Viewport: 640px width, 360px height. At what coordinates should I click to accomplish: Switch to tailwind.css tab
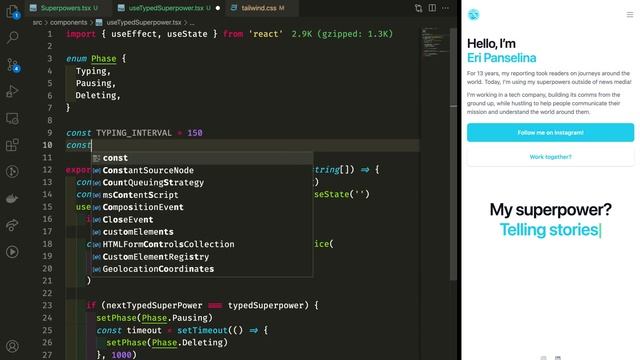click(x=262, y=8)
